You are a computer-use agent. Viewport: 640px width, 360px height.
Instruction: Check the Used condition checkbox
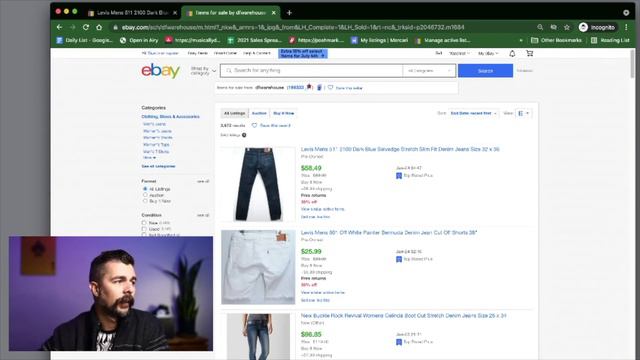coord(144,229)
